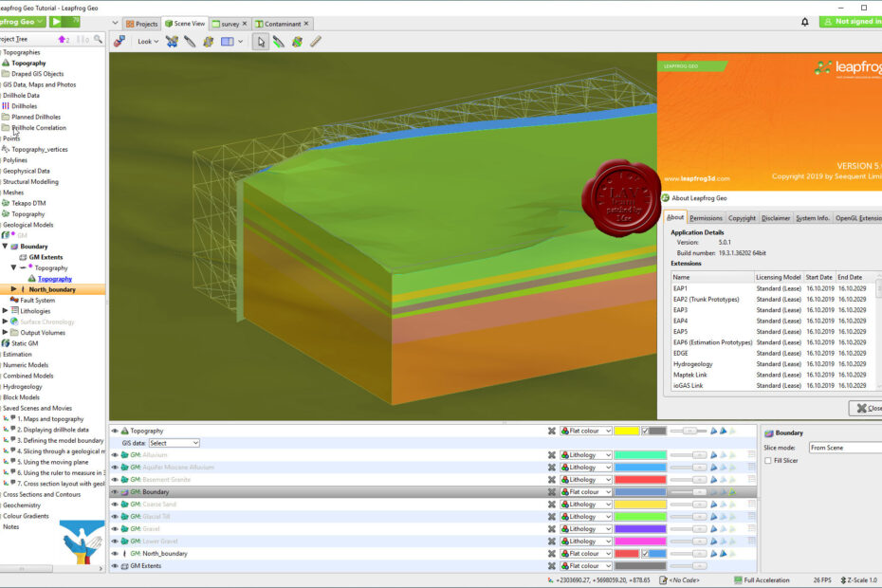Click the first triangle icon on North_boundary row
The image size is (882, 588).
point(713,554)
